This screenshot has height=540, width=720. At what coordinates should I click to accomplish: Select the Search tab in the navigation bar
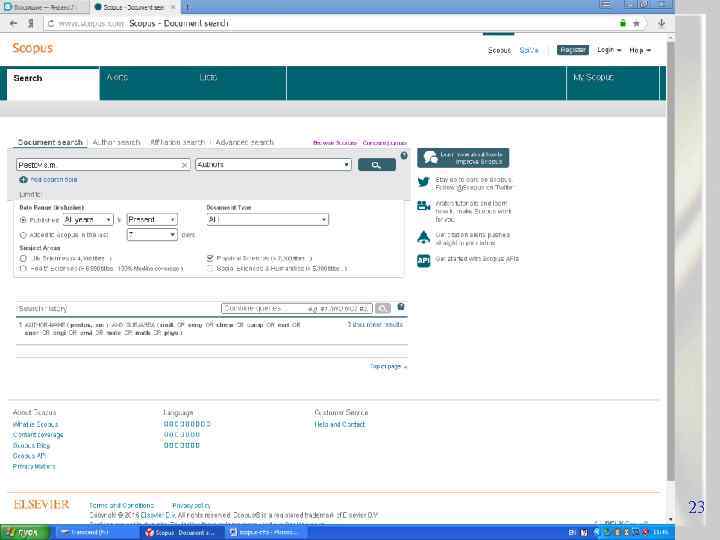[x=53, y=84]
